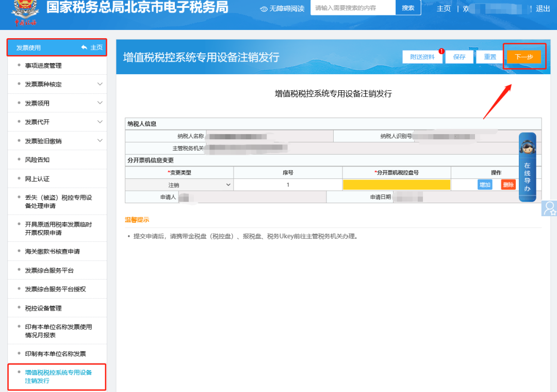557x392 pixels.
Task: Click the 申请日期 label
Action: tap(381, 197)
